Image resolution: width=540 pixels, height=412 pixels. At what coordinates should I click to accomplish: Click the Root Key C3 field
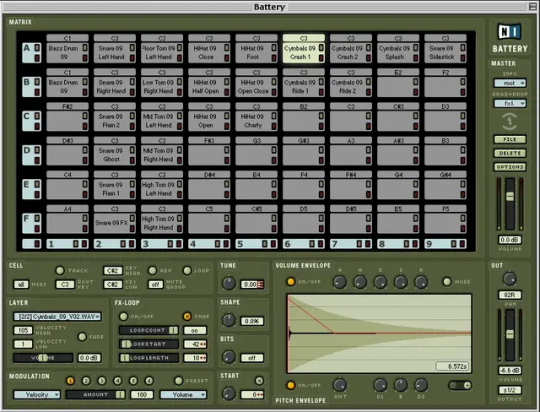[x=65, y=285]
